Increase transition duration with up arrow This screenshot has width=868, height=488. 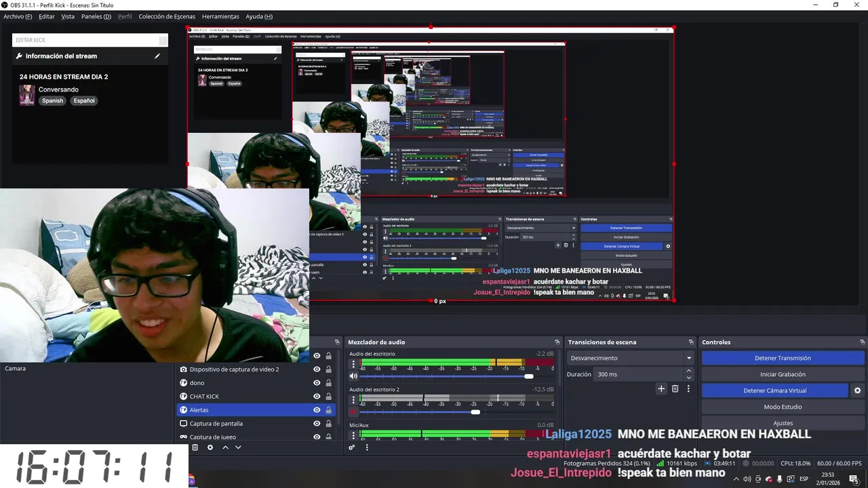pyautogui.click(x=689, y=371)
